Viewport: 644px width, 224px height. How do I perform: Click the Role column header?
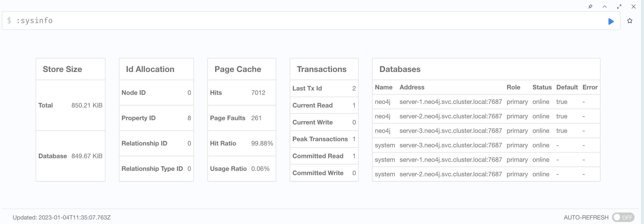tap(513, 87)
